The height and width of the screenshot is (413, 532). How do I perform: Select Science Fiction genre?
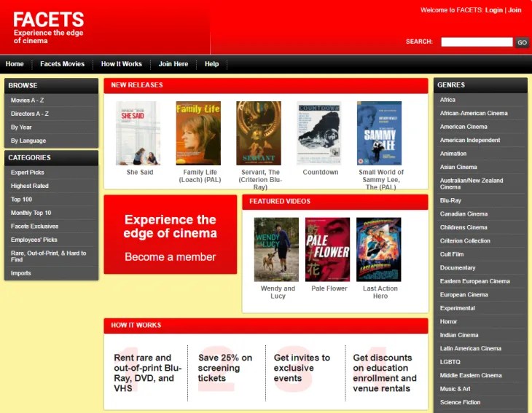pos(460,403)
